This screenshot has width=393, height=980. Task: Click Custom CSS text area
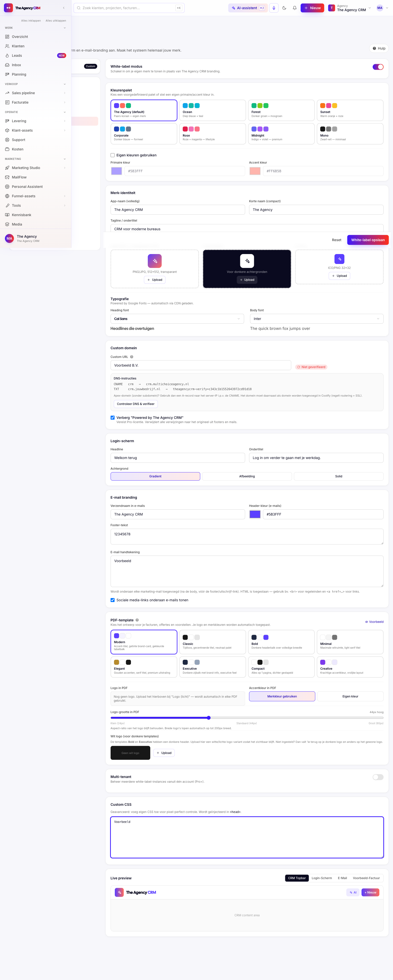point(247,837)
